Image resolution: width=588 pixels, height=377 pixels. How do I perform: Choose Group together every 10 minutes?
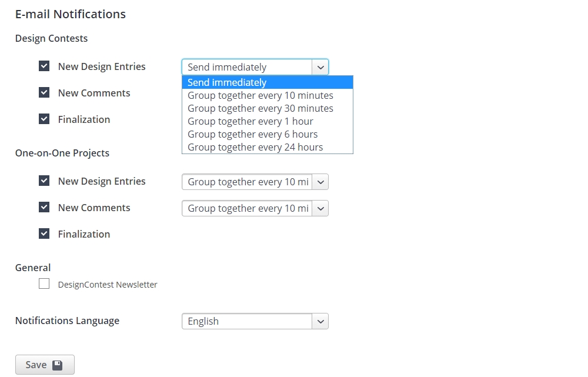260,95
